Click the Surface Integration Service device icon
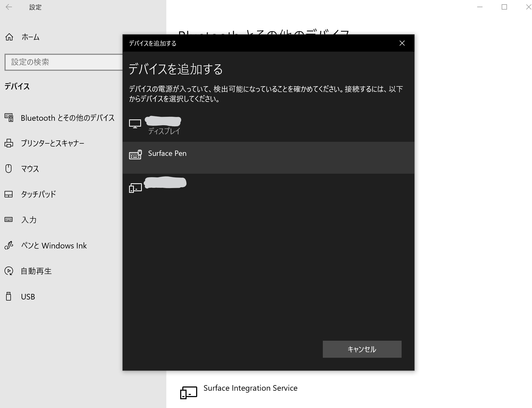Viewport: 532px width, 408px height. click(x=188, y=393)
